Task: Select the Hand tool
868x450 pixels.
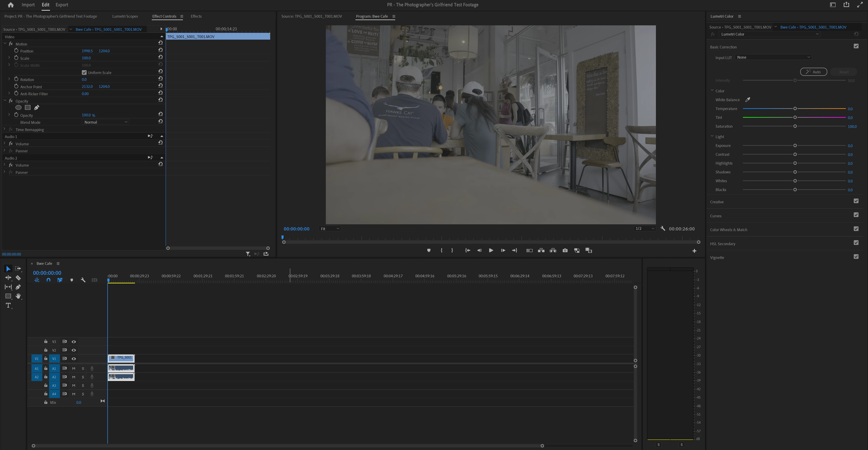Action: [18, 296]
